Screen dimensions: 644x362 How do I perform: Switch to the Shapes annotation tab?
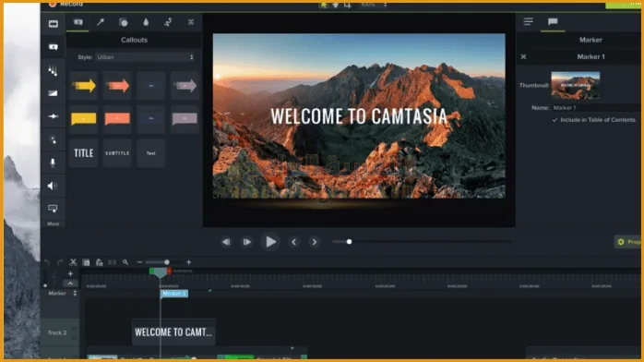(124, 22)
